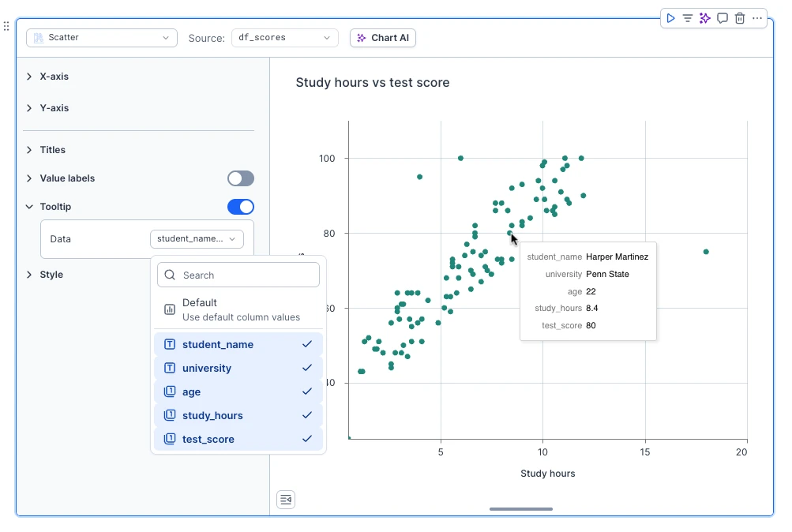Uncheck the age checkmark
Screen dimensions: 792x532
[x=307, y=392]
